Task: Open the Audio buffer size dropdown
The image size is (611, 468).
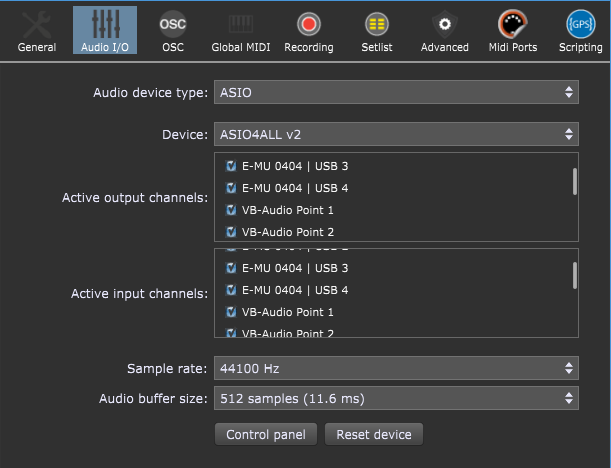Action: pyautogui.click(x=396, y=398)
